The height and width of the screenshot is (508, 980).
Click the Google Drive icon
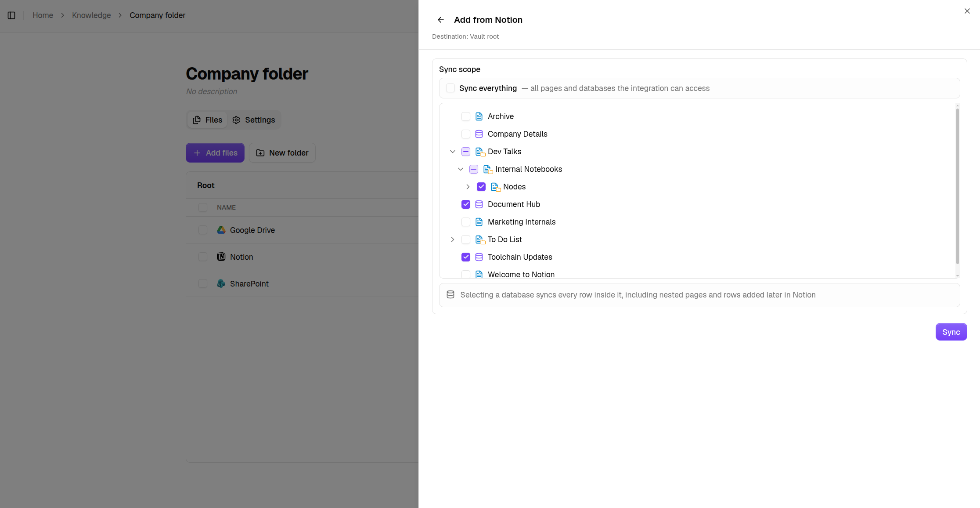click(221, 230)
